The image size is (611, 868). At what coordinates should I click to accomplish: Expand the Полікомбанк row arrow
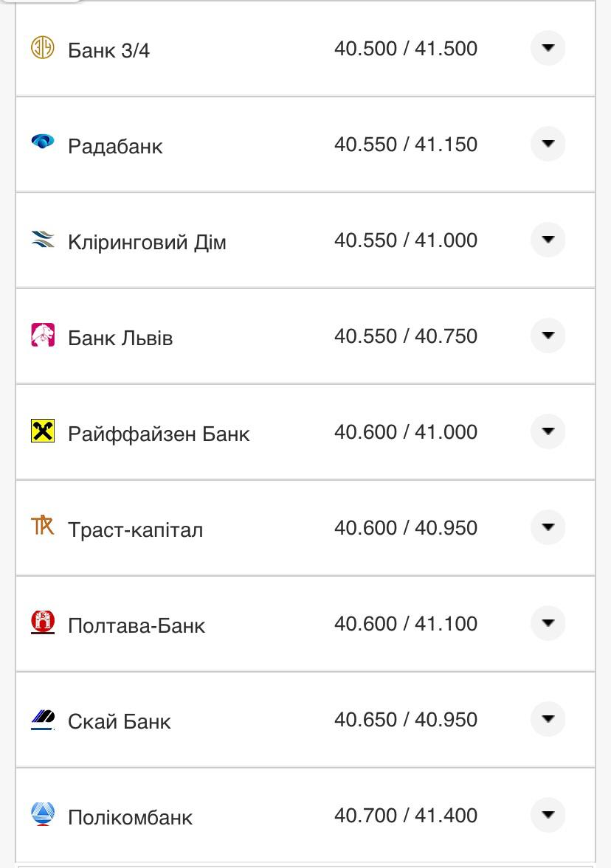(548, 816)
